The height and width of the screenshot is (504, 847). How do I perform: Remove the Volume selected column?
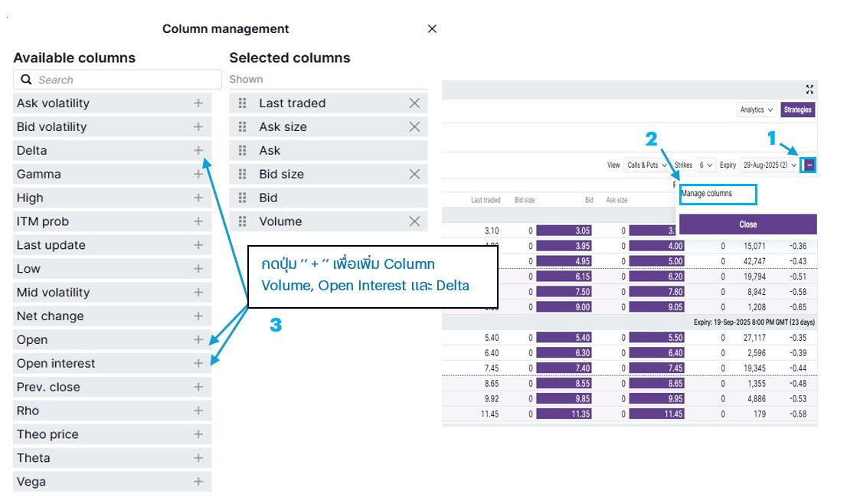[414, 221]
